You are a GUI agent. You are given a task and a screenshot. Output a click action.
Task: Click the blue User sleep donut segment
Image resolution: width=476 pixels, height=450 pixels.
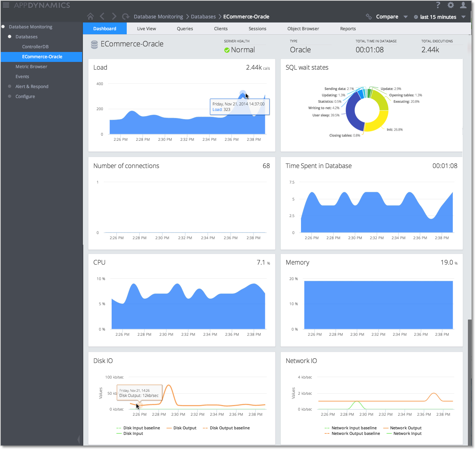(x=351, y=114)
